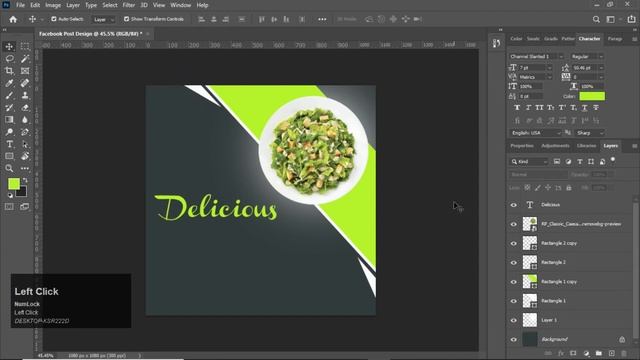Select the Hand tool

click(x=25, y=156)
